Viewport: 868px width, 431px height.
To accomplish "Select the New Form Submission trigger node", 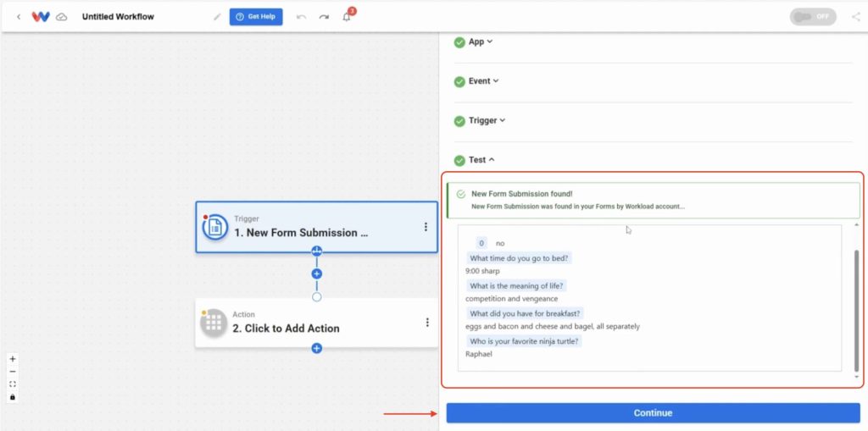I will pos(316,227).
